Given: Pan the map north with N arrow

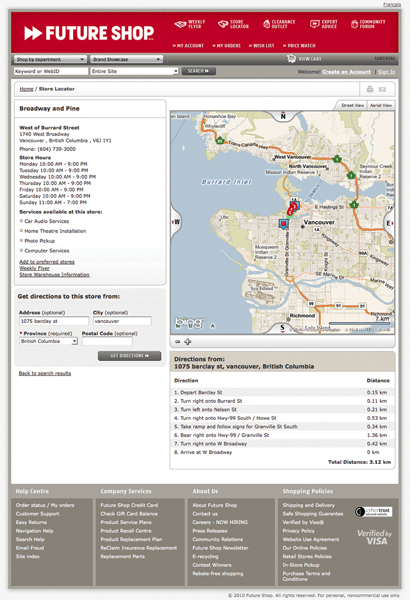Looking at the screenshot, I should click(283, 116).
